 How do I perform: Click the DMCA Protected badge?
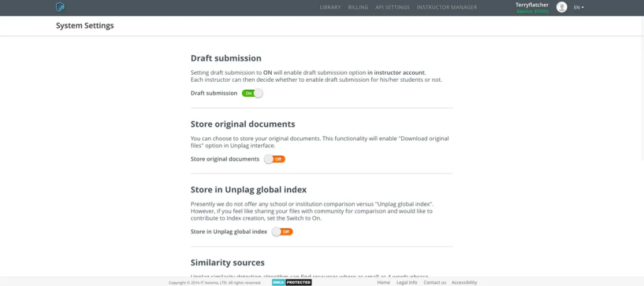point(292,282)
